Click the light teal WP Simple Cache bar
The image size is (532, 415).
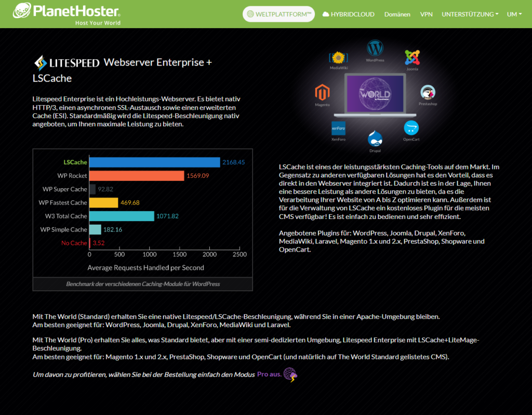[96, 229]
